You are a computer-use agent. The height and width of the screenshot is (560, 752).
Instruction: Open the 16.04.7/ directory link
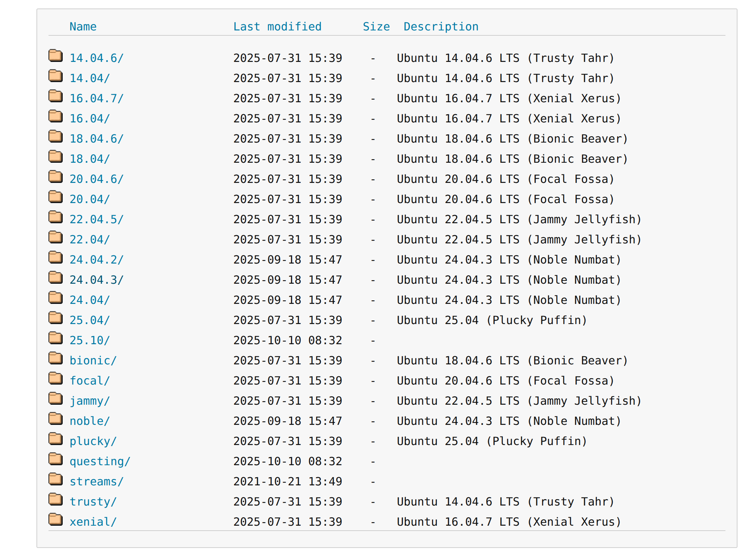96,98
